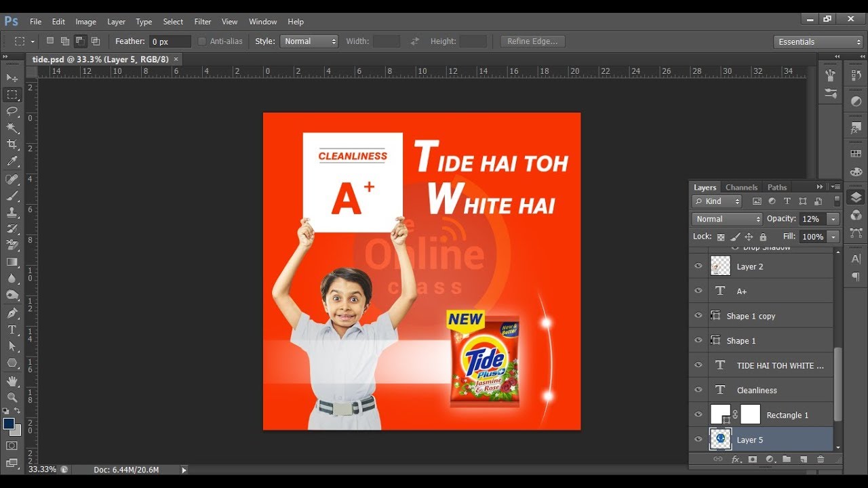Add a layer mask icon
Screen dimensions: 868x488
coord(753,460)
